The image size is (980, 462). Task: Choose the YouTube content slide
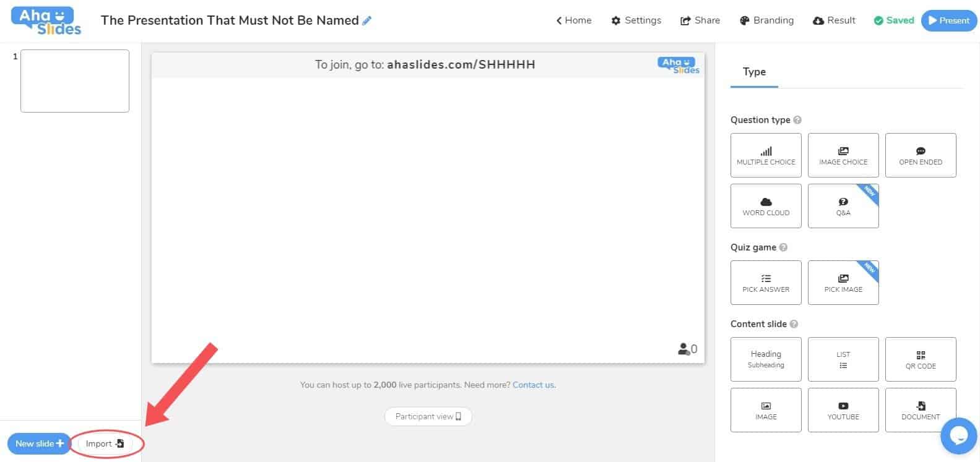coord(843,410)
